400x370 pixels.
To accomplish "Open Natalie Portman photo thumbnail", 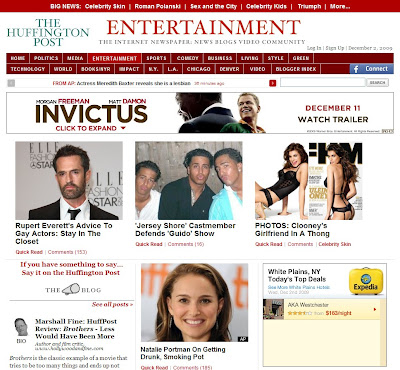I will click(194, 302).
